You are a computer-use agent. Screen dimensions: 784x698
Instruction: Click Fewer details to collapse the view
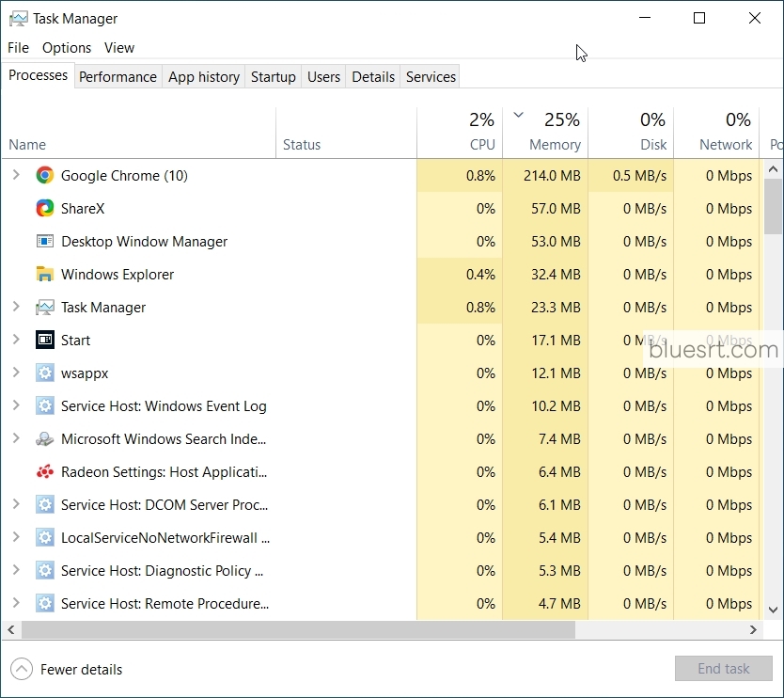67,669
